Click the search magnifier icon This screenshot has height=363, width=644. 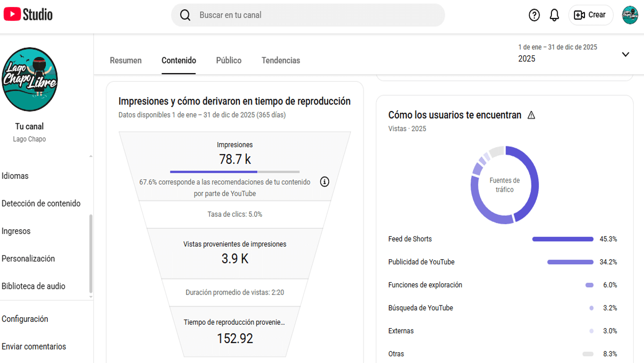(185, 15)
